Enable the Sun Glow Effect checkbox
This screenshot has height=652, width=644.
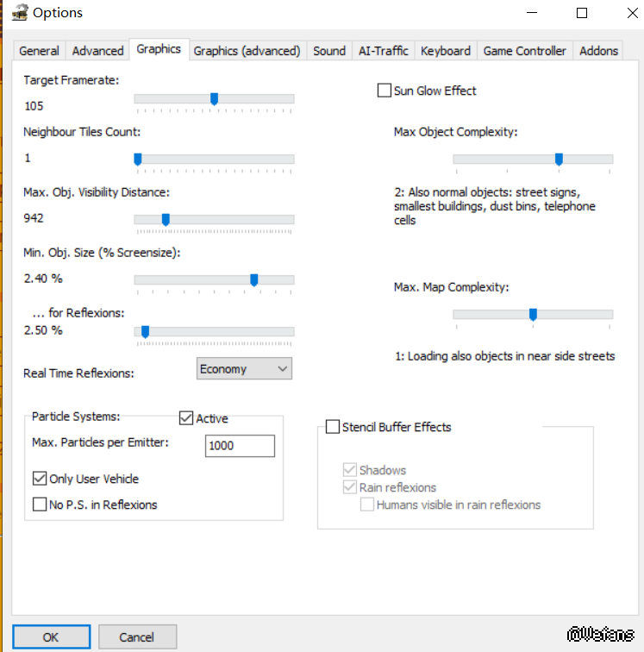click(x=385, y=91)
